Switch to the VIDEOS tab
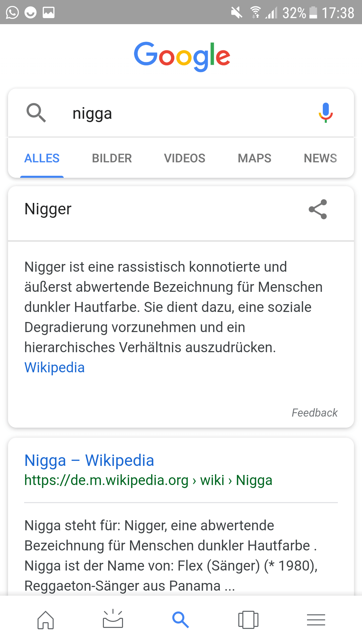This screenshot has height=644, width=362. click(x=185, y=158)
